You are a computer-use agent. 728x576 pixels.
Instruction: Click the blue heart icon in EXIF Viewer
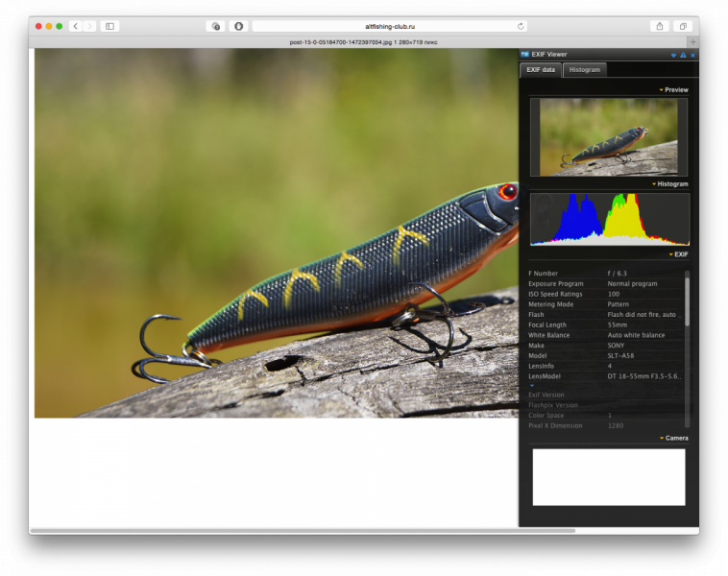click(x=673, y=56)
